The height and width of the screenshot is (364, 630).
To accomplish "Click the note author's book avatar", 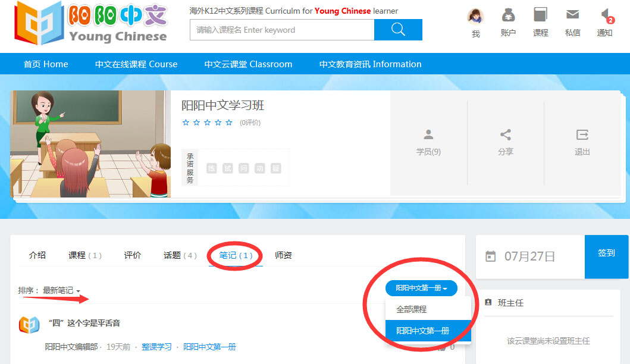I will [29, 325].
